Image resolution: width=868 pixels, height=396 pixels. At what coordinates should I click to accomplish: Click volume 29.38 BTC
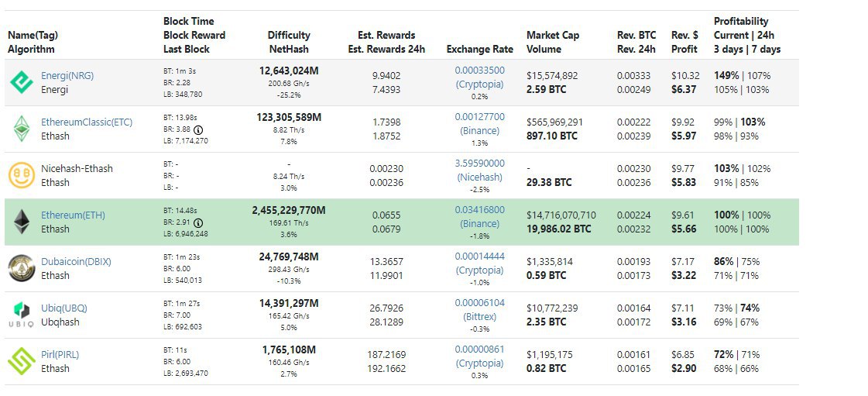tap(549, 182)
